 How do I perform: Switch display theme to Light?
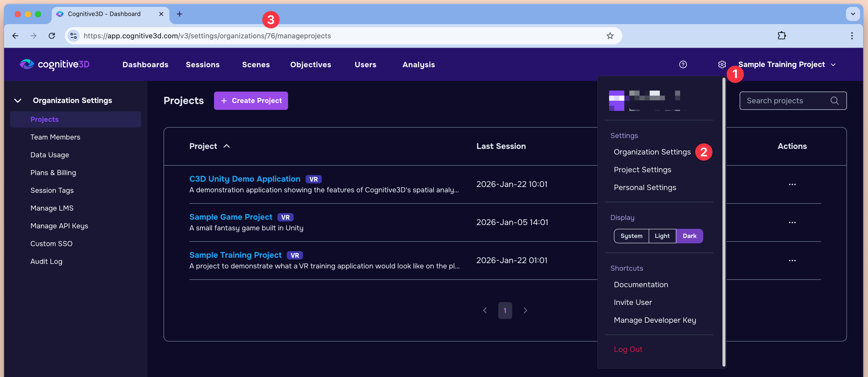tap(662, 236)
